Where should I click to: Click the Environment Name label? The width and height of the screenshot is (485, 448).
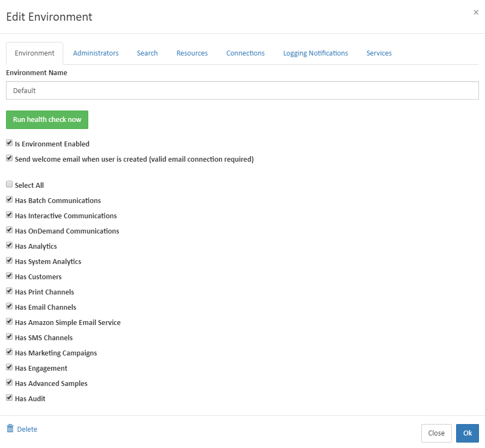[37, 72]
